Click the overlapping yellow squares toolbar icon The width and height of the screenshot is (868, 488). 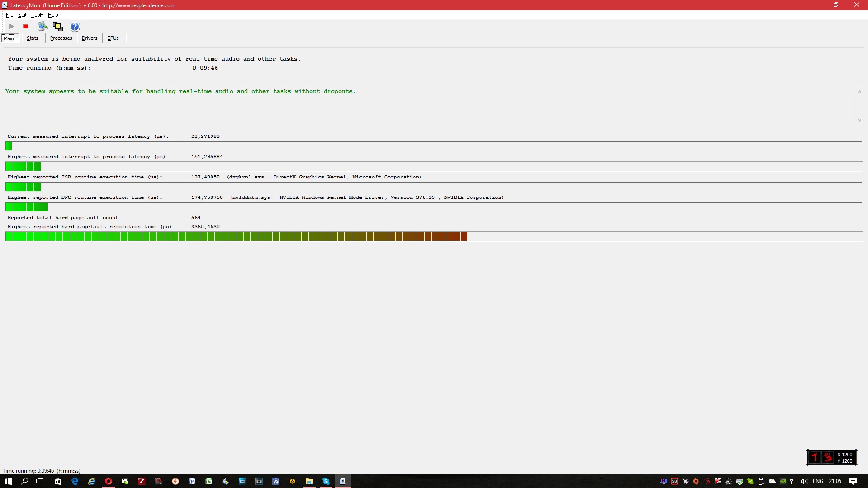coord(58,27)
